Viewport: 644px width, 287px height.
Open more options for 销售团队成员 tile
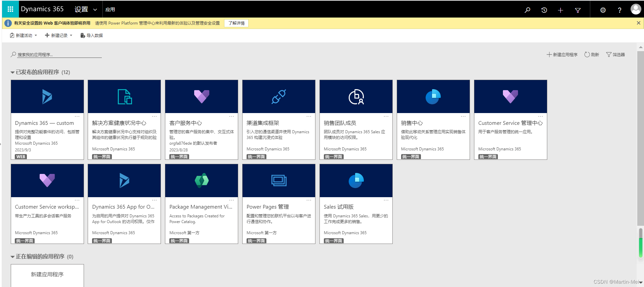[x=386, y=116]
